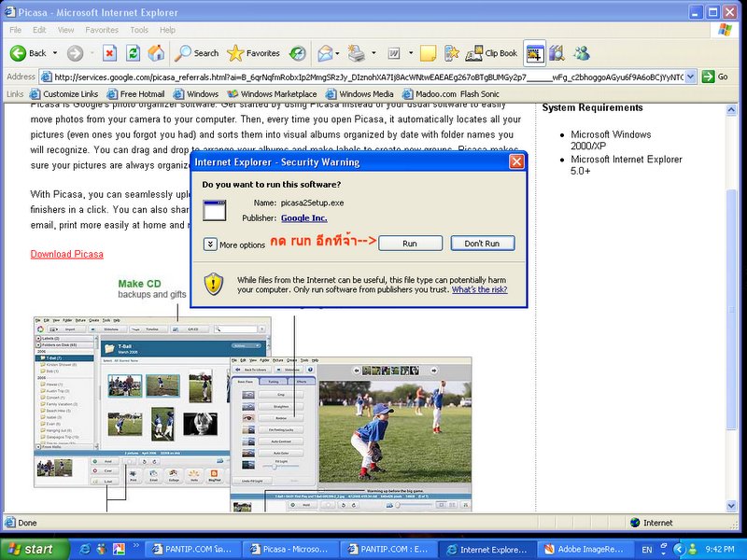Open the Mail button dropdown arrow
The image size is (747, 560).
pos(337,53)
